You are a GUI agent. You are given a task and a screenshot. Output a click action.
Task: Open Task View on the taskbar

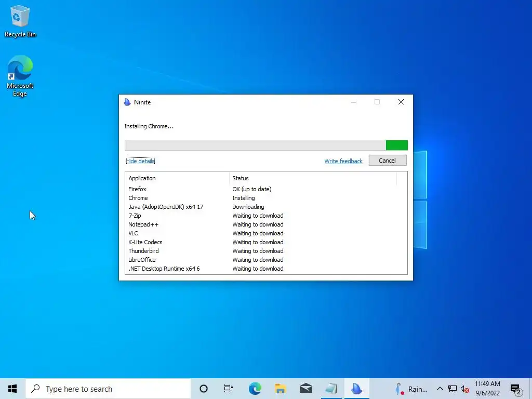pos(229,389)
